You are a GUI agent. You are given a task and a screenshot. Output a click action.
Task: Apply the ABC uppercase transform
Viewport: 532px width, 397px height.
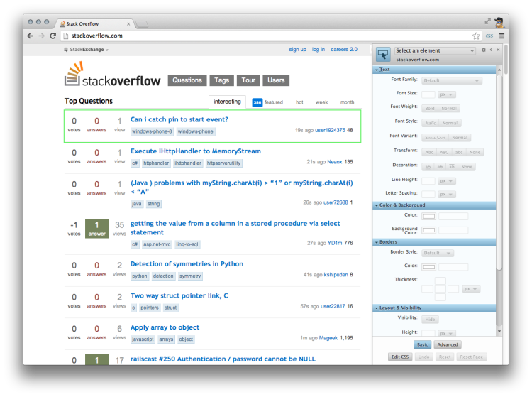(444, 152)
